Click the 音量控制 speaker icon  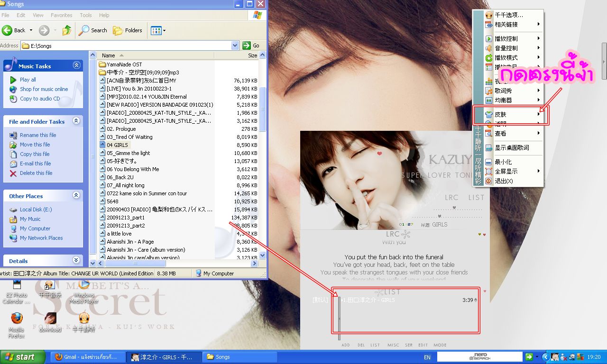point(488,48)
